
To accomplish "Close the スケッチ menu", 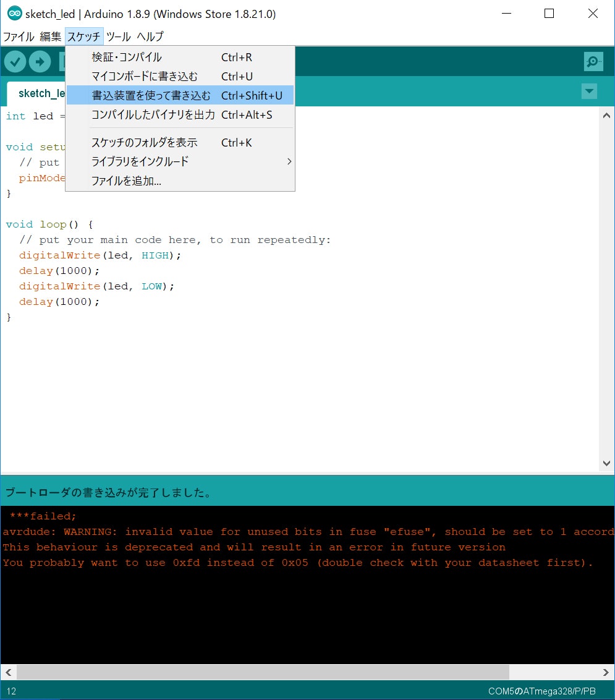I will (84, 36).
